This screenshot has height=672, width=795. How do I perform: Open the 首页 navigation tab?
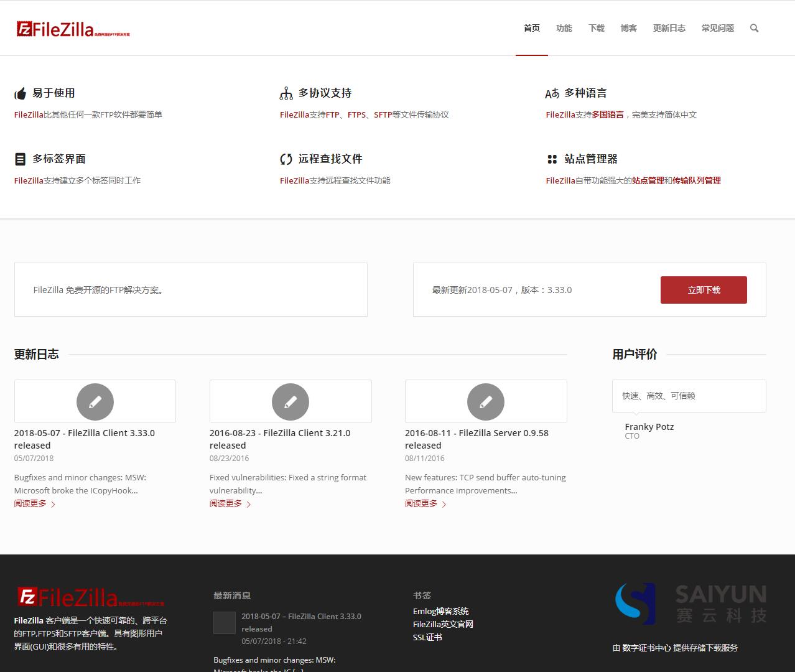pyautogui.click(x=532, y=28)
